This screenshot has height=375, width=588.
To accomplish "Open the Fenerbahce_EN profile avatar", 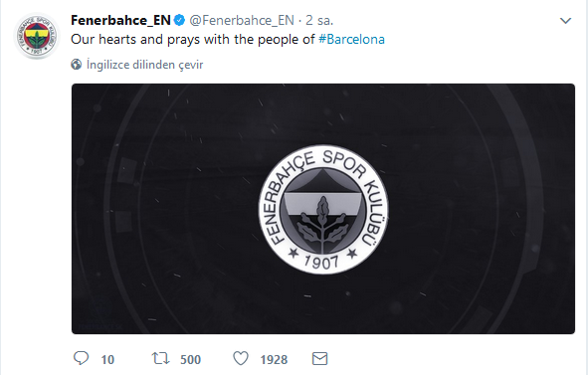I will click(x=37, y=36).
